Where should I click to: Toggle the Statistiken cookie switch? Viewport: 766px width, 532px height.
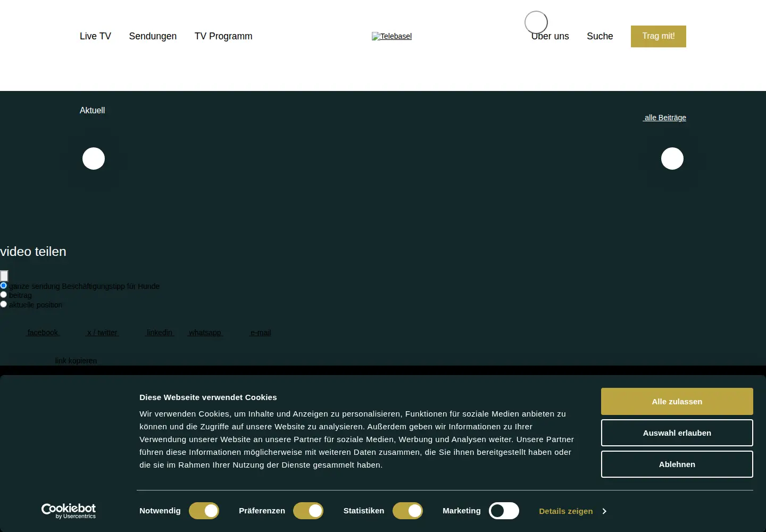point(408,511)
